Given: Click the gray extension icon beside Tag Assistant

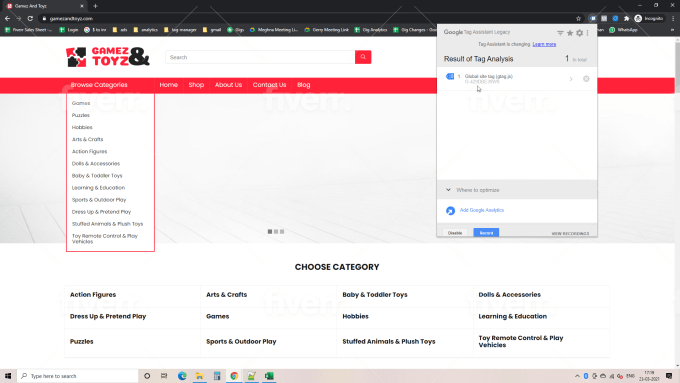Looking at the screenshot, I should pyautogui.click(x=604, y=19).
